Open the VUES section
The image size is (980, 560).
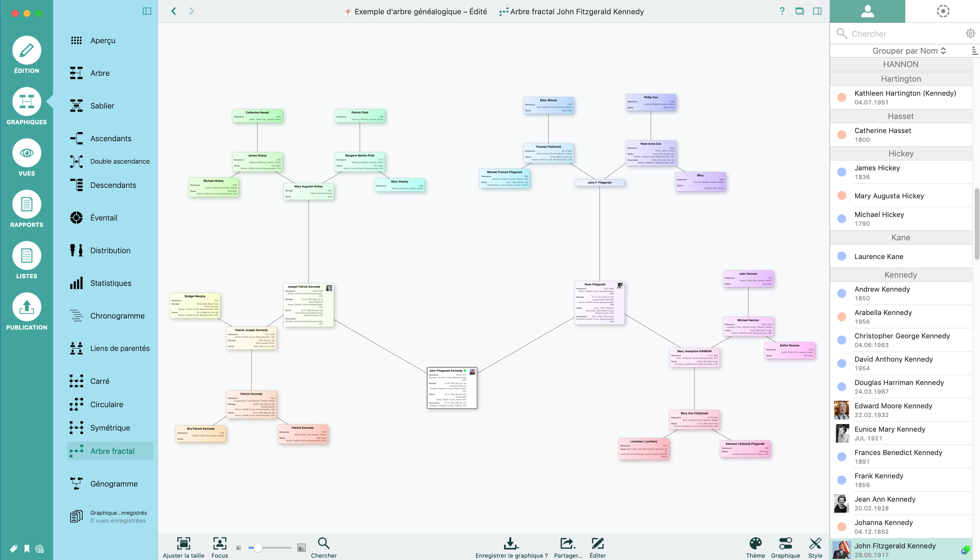click(x=27, y=157)
